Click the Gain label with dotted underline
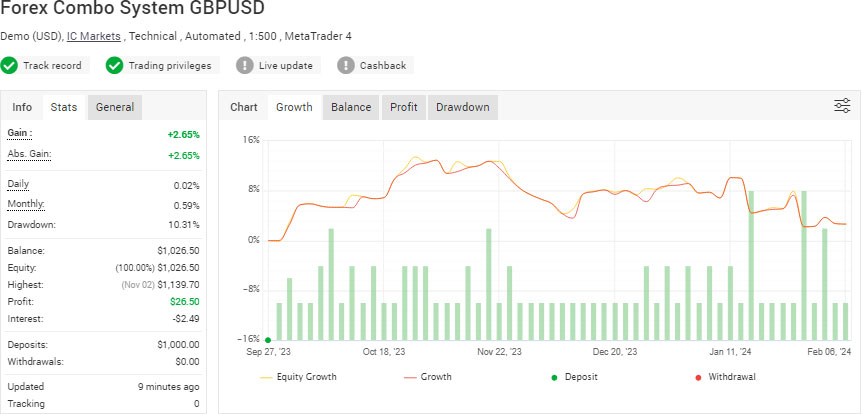This screenshot has height=414, width=862. (x=20, y=133)
